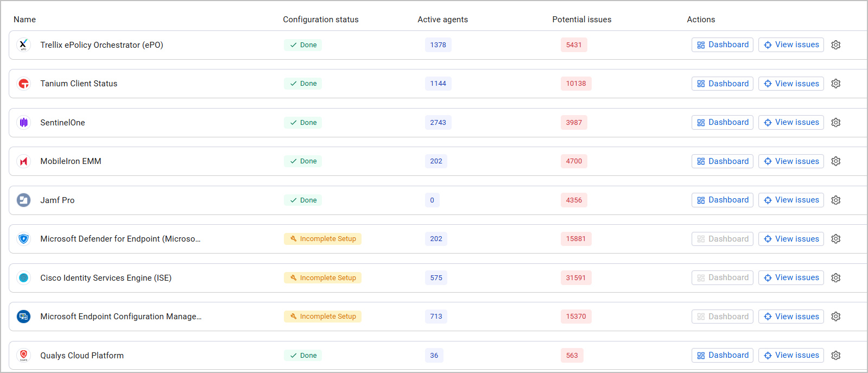
Task: View issues for SentinelOne
Action: coord(791,123)
